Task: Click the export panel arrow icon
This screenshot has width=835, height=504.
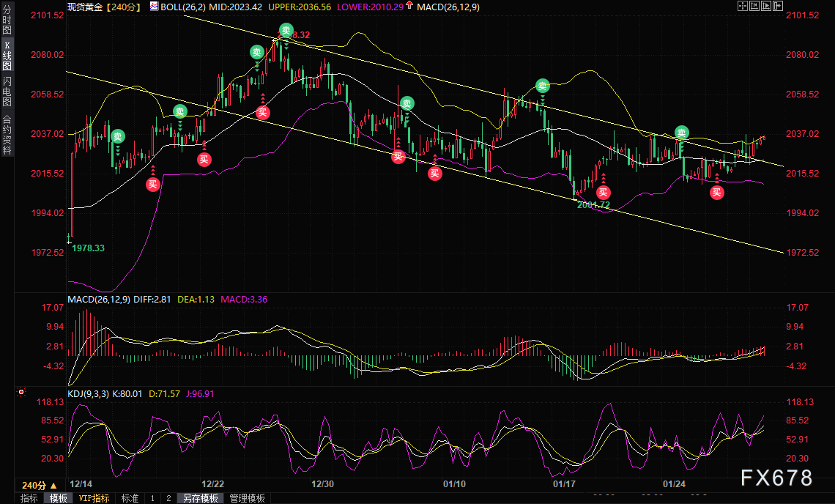Action: point(777,6)
